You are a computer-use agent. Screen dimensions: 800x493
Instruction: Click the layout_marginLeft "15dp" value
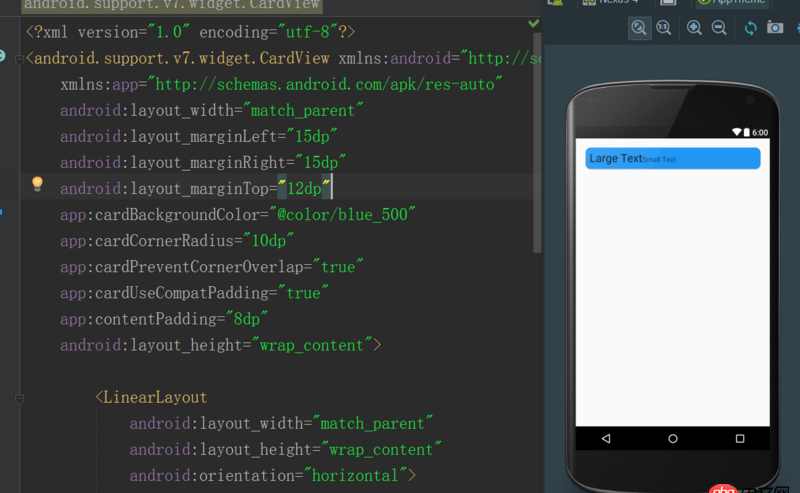[x=312, y=136]
